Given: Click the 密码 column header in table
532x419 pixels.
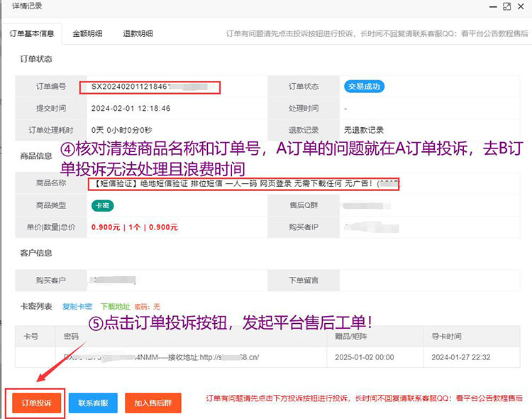Looking at the screenshot, I should click(71, 336).
